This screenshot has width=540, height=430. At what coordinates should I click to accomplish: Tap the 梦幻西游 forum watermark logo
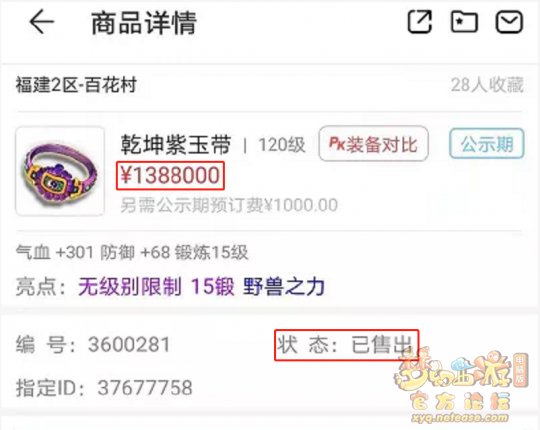(x=461, y=387)
